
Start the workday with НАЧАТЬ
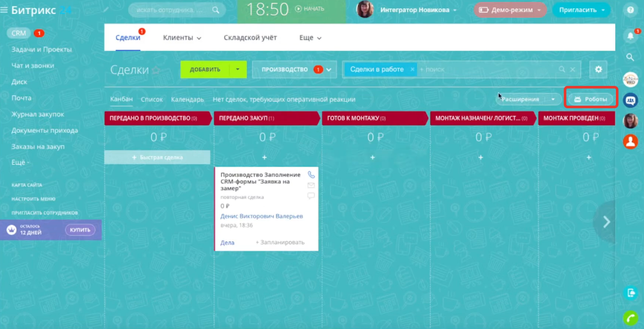coord(309,9)
